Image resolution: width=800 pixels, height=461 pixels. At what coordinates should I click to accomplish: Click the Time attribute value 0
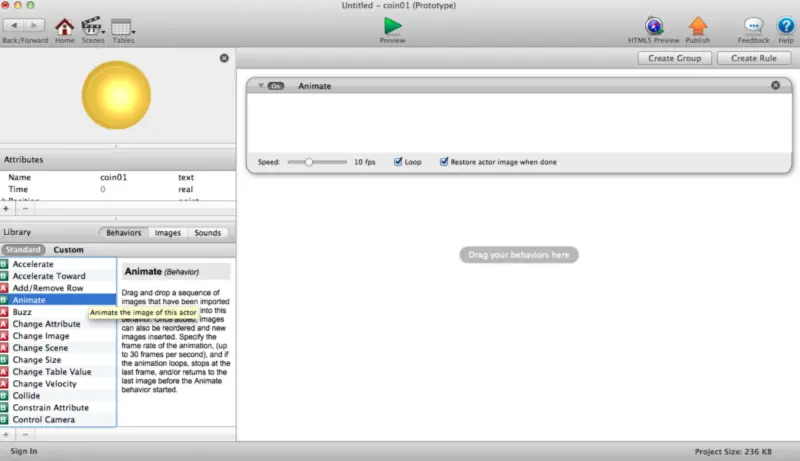(x=103, y=189)
